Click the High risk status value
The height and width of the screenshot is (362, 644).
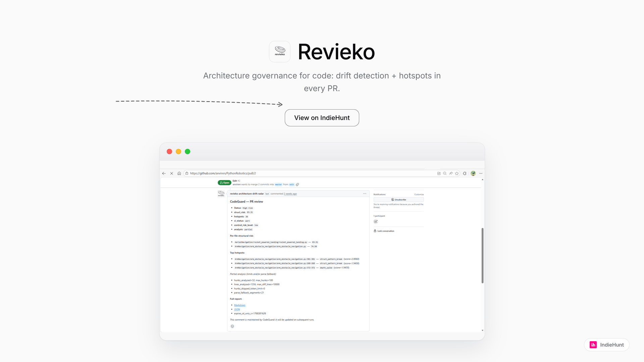tap(248, 208)
